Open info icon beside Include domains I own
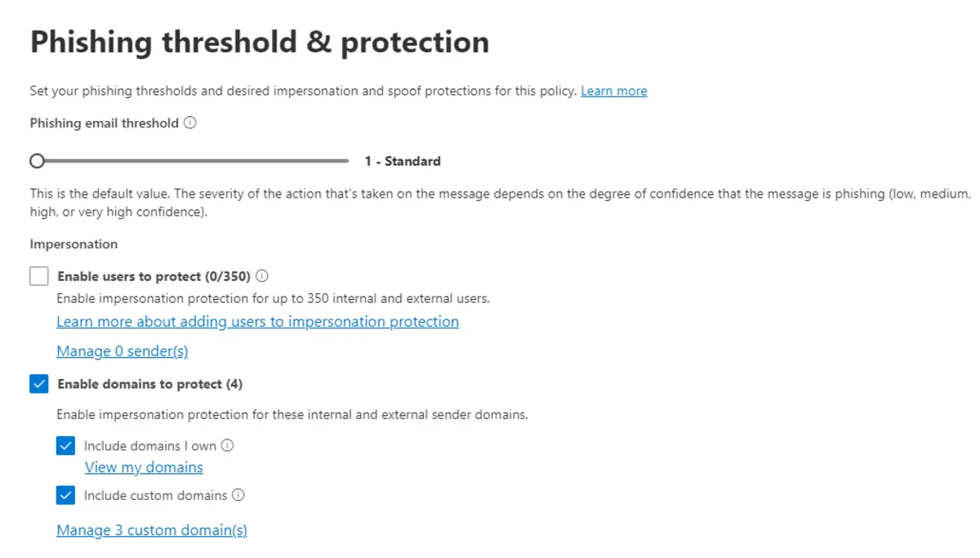980x558 pixels. click(x=228, y=446)
